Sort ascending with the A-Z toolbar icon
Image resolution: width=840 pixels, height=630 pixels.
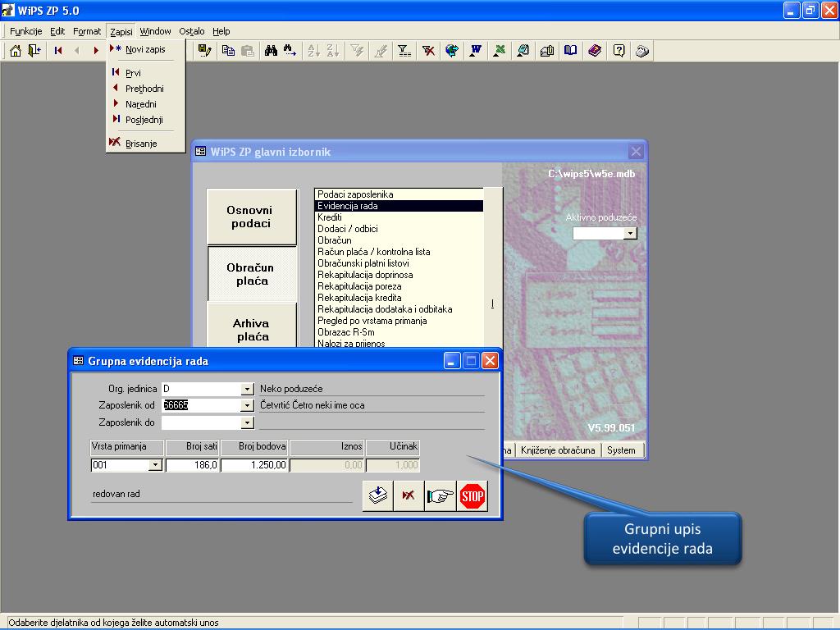pyautogui.click(x=314, y=51)
